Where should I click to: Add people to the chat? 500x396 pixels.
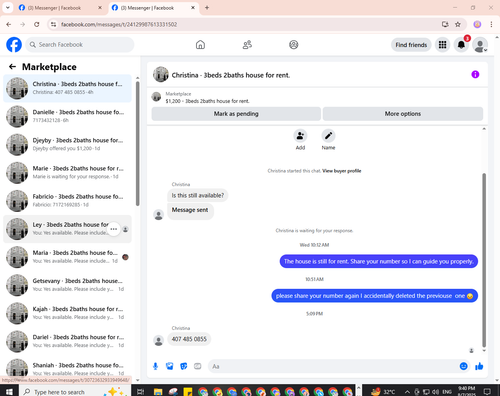pos(300,136)
